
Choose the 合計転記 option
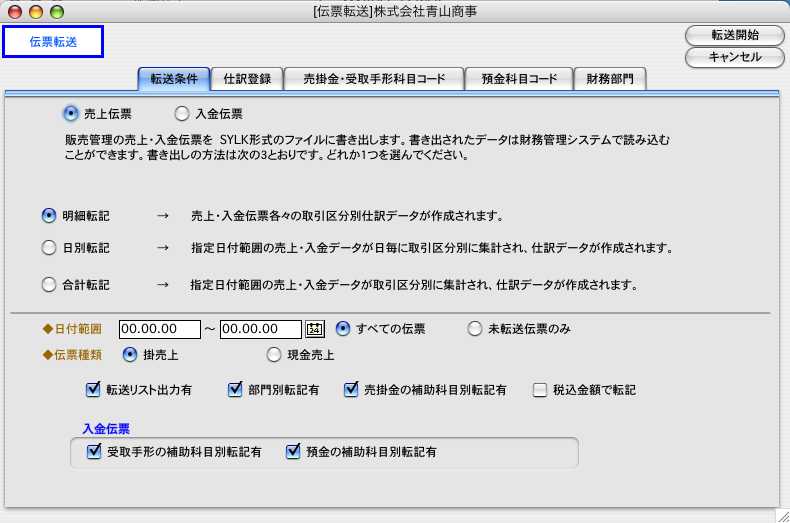[x=49, y=285]
